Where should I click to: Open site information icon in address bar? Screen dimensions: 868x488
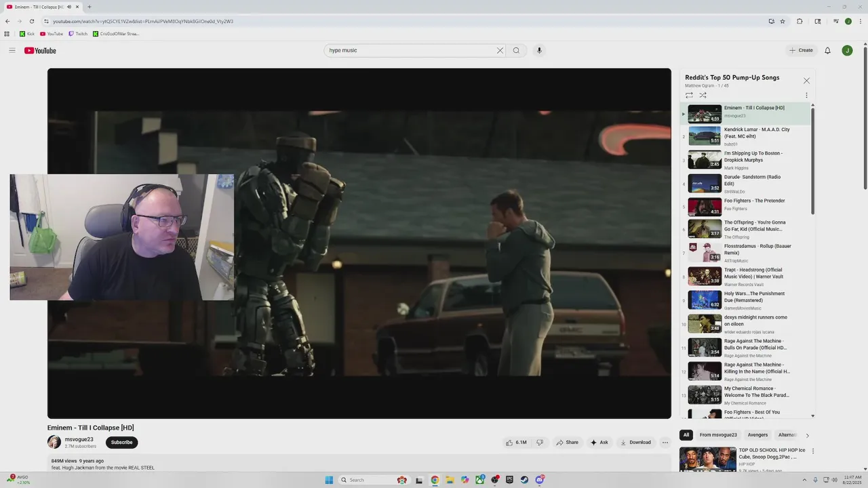(46, 21)
